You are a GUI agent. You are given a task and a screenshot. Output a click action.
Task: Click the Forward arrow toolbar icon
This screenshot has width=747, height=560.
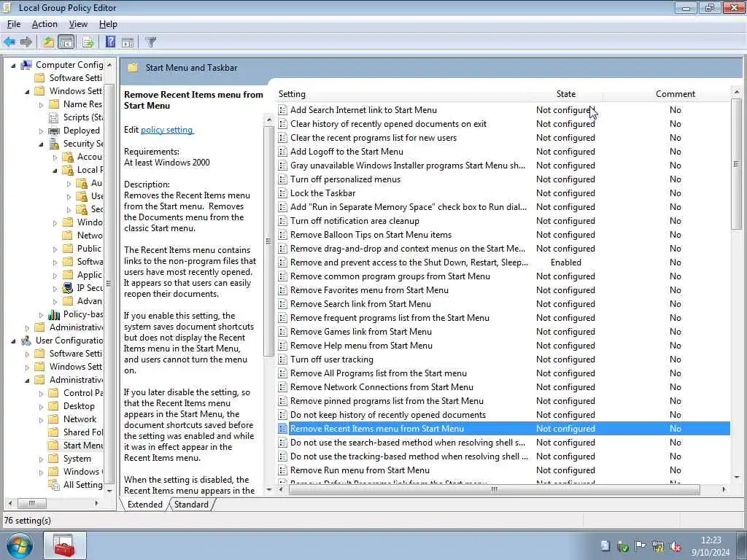pos(26,42)
